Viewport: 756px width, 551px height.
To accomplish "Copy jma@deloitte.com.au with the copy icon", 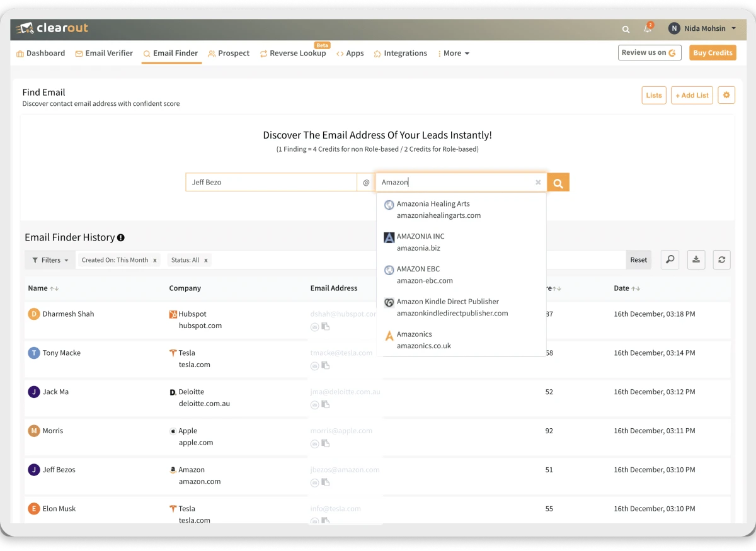I will click(326, 404).
